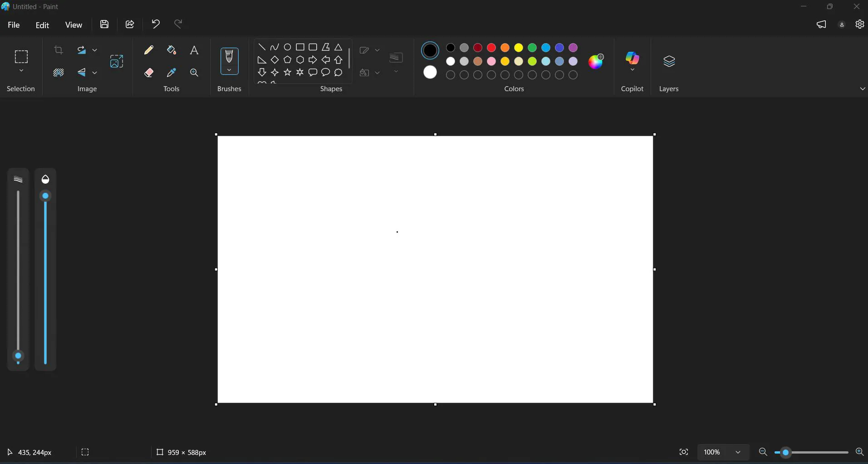This screenshot has height=464, width=868.
Task: Open the View menu
Action: tap(74, 25)
